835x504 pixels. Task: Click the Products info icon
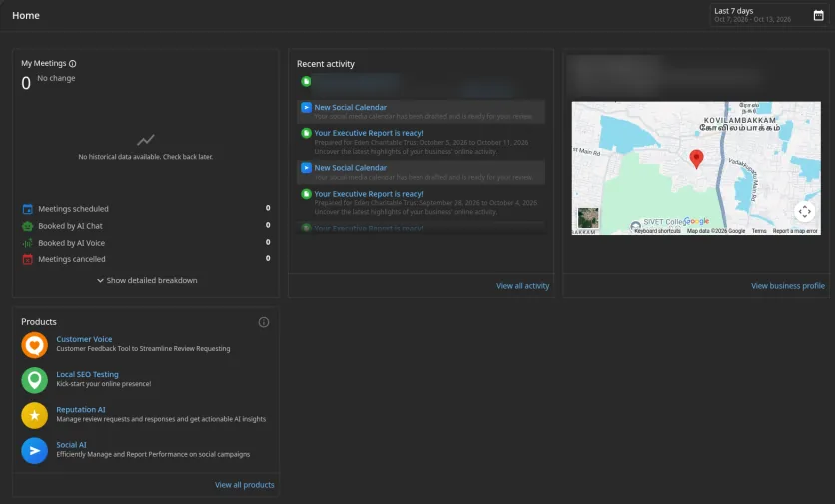264,322
